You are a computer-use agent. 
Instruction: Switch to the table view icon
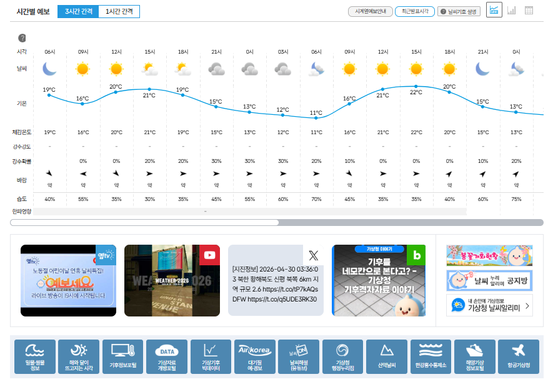[x=529, y=11]
